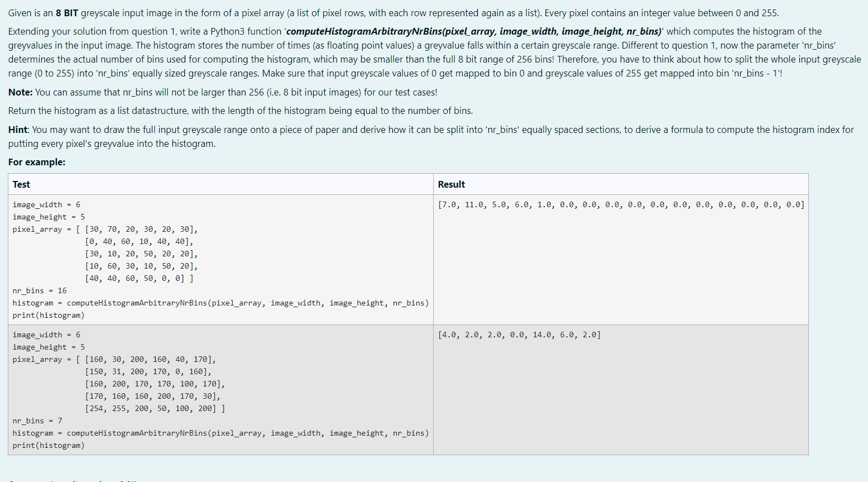Click the 'print(histogram)' line in the first test
Image resolution: width=868 pixels, height=482 pixels.
tap(50, 315)
